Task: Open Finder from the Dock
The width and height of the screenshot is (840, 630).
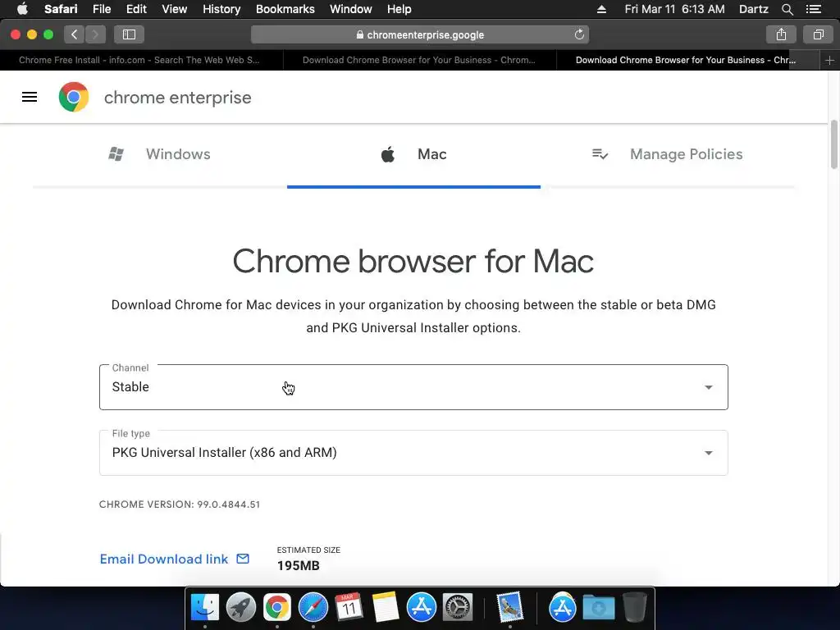Action: (205, 608)
